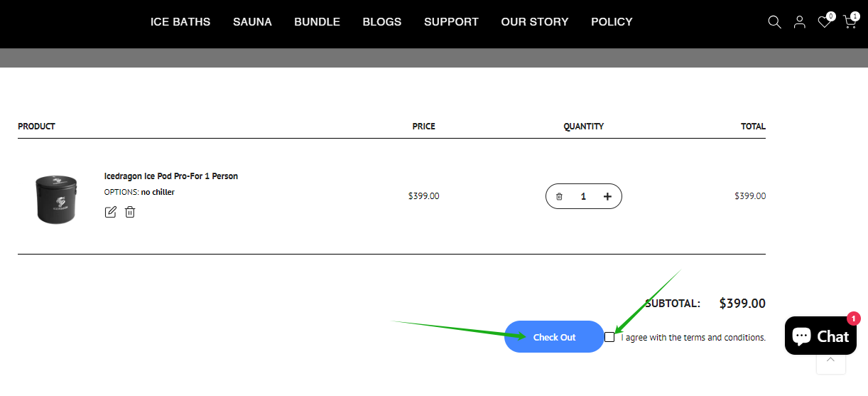Open the POLICY menu
Image resolution: width=868 pixels, height=396 pixels.
coord(612,22)
